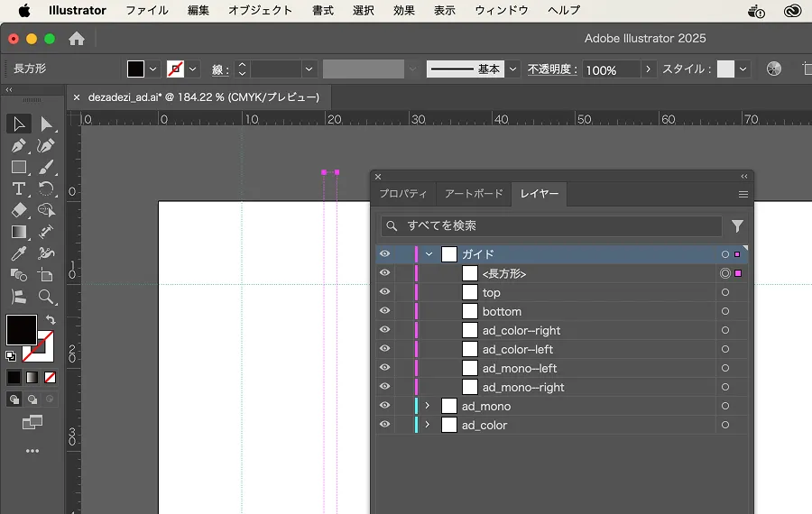Select the Direct Selection tool
Viewport: 812px width, 514px height.
[46, 124]
